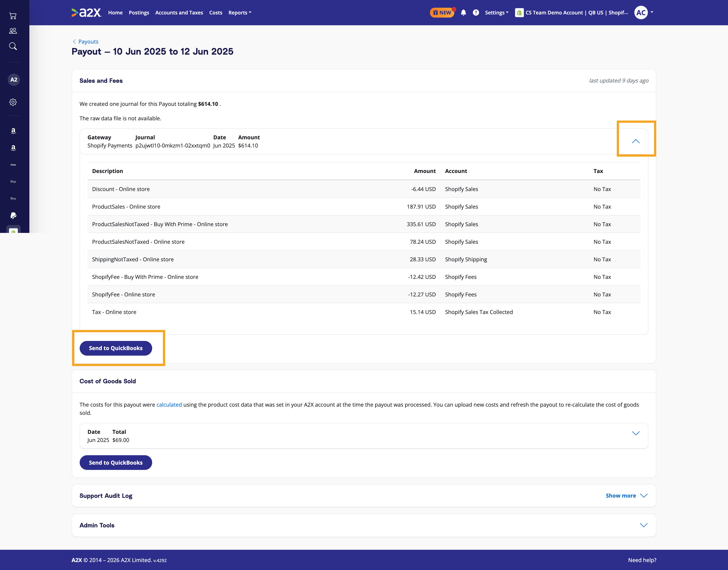Click 'last updated 9 days ago' text
Screen dimensions: 728x570
coord(618,80)
